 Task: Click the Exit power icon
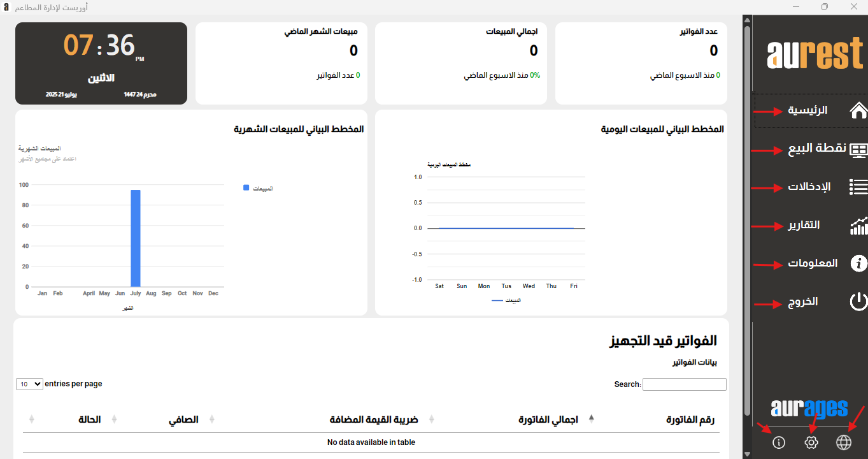click(858, 302)
